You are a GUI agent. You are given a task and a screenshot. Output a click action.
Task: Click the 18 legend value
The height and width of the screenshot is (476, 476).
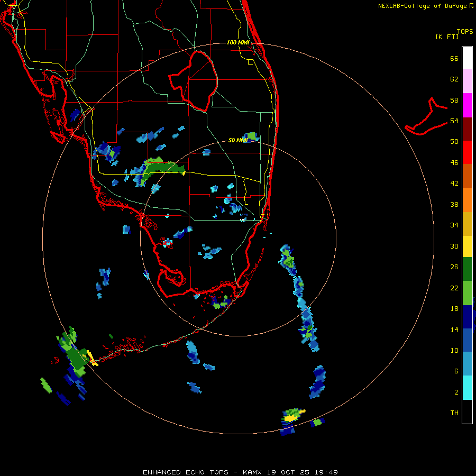pyautogui.click(x=454, y=309)
